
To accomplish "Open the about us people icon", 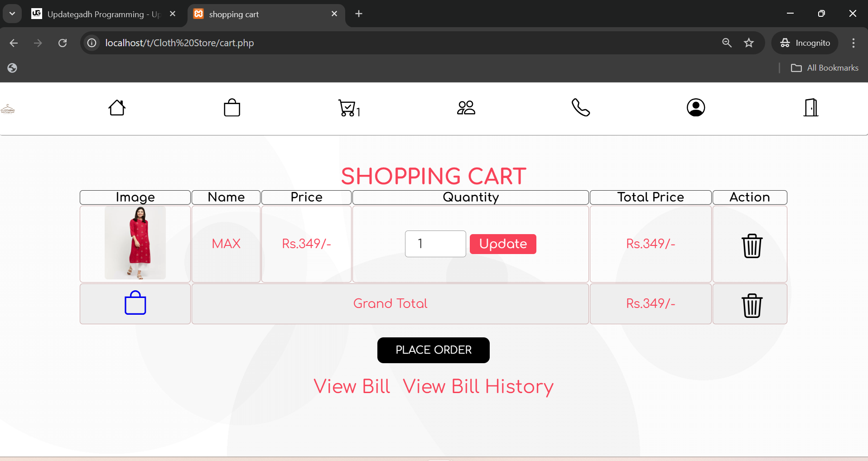I will (x=466, y=108).
